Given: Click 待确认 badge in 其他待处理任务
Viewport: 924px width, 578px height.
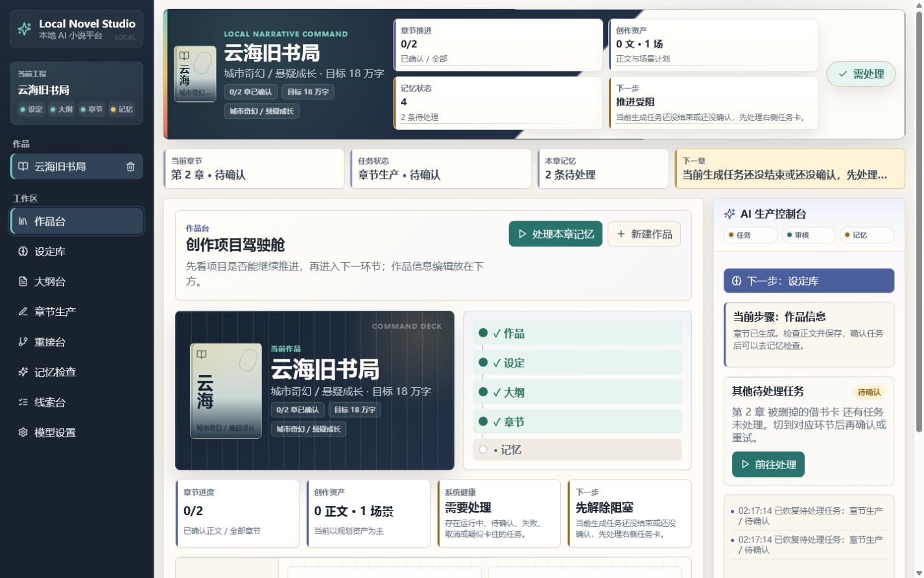Looking at the screenshot, I should click(869, 392).
